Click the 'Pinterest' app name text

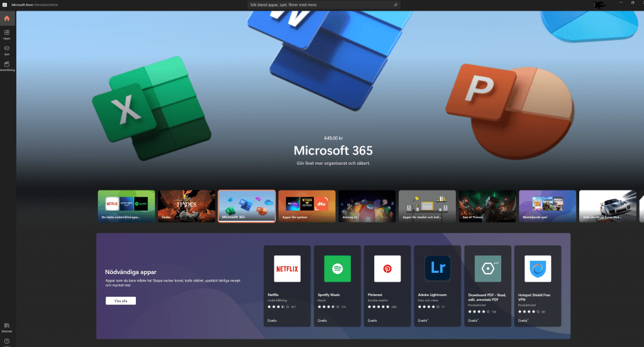tap(375, 295)
